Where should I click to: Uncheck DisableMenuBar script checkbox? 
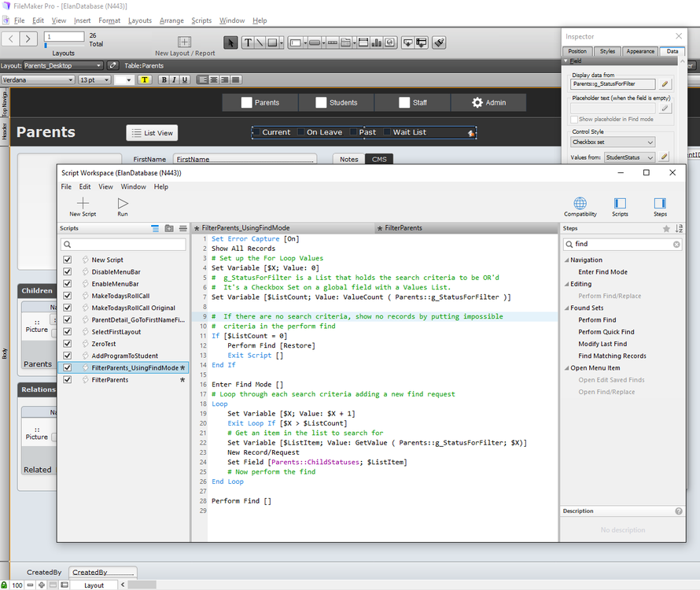click(68, 271)
